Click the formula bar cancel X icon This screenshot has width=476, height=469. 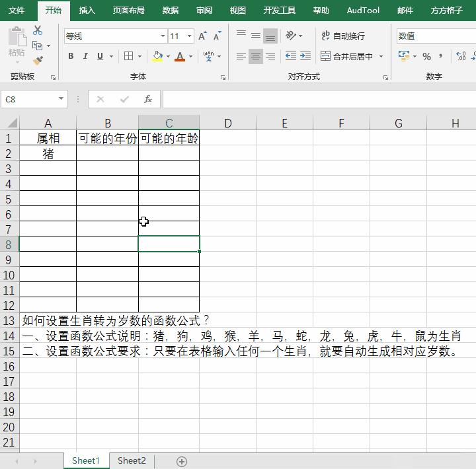point(100,99)
